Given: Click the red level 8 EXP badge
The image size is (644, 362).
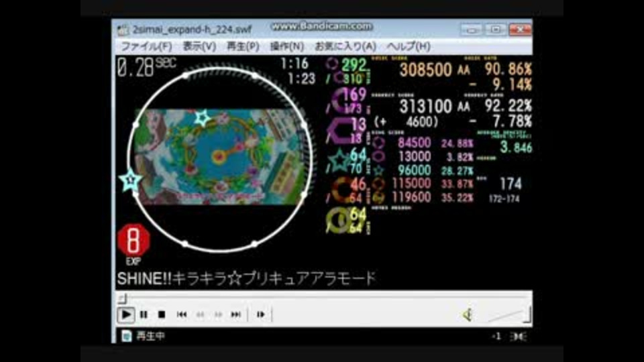Looking at the screenshot, I should coord(133,241).
